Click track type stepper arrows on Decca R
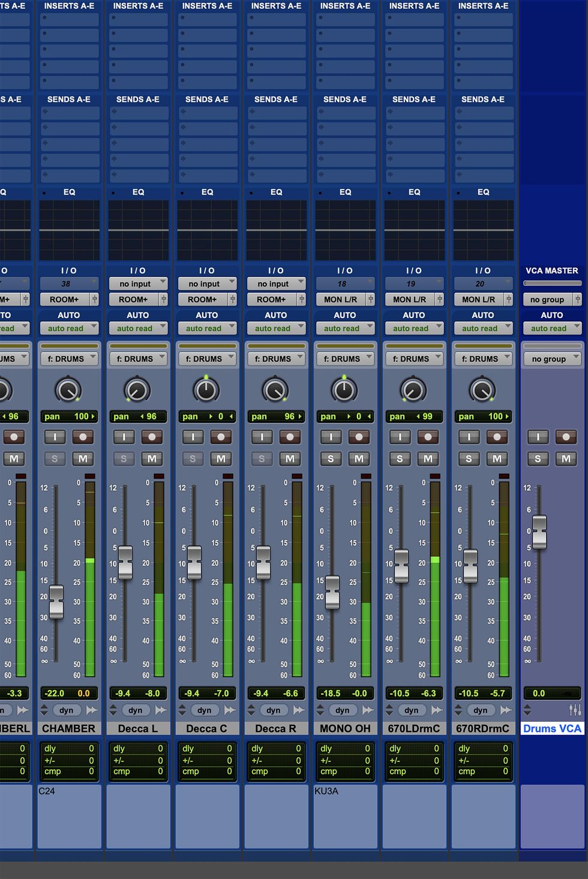This screenshot has width=588, height=879. click(251, 710)
